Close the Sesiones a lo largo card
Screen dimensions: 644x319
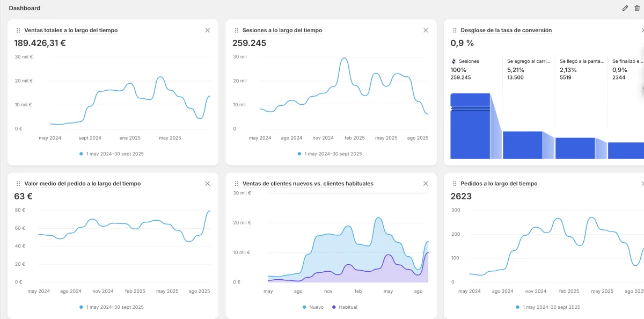(426, 30)
